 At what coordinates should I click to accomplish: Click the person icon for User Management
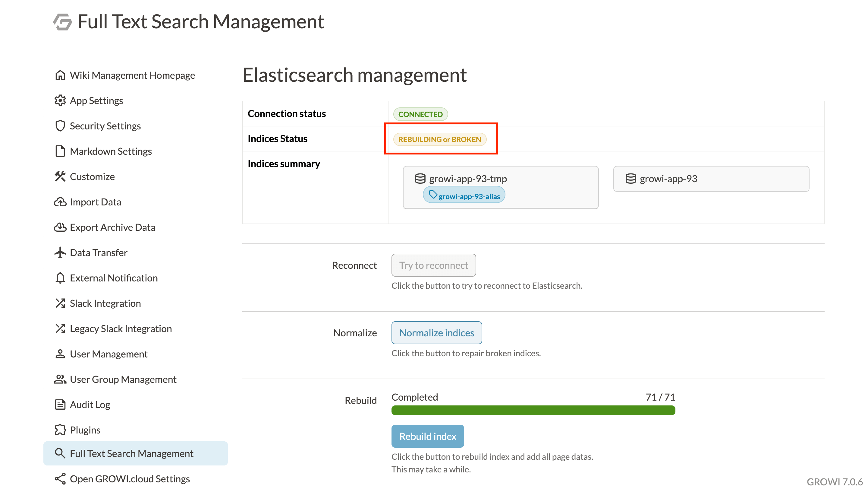[60, 354]
